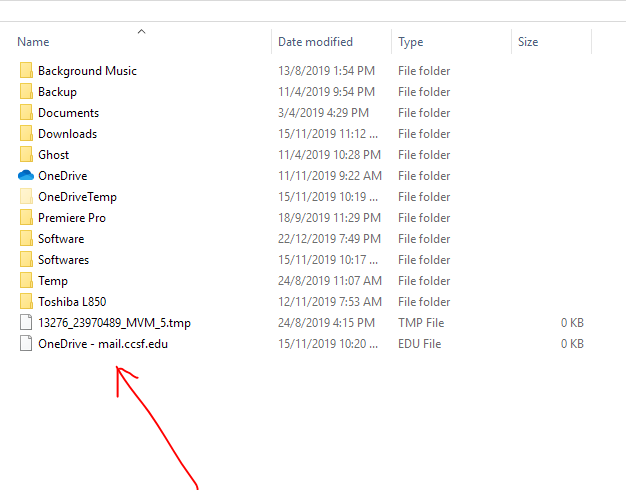Select the Ghost folder name
This screenshot has height=490, width=626.
(53, 155)
